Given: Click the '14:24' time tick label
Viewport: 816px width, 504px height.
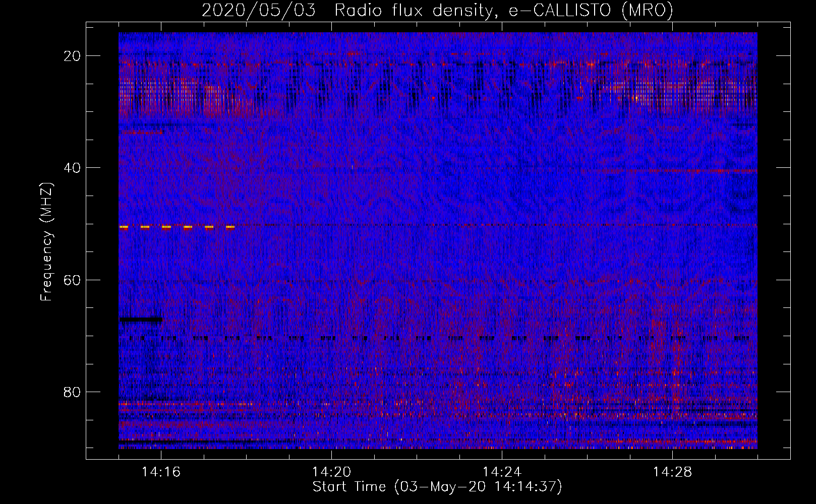Looking at the screenshot, I should coord(502,472).
